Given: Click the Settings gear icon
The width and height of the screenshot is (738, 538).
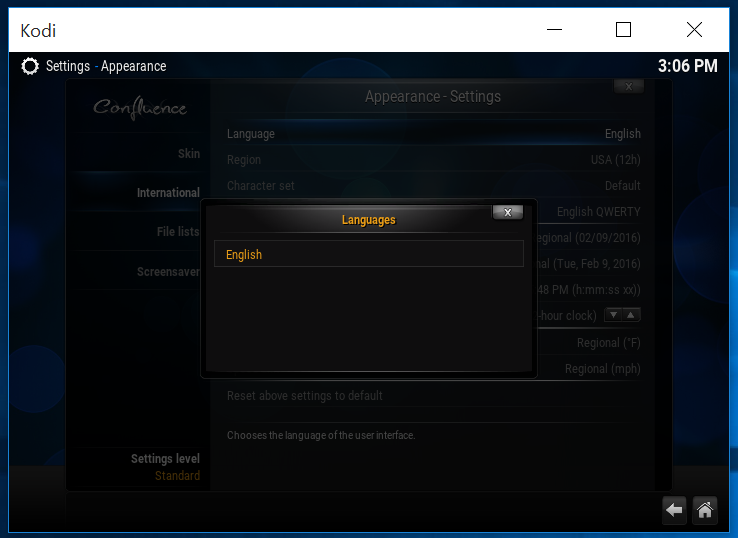Looking at the screenshot, I should [30, 66].
